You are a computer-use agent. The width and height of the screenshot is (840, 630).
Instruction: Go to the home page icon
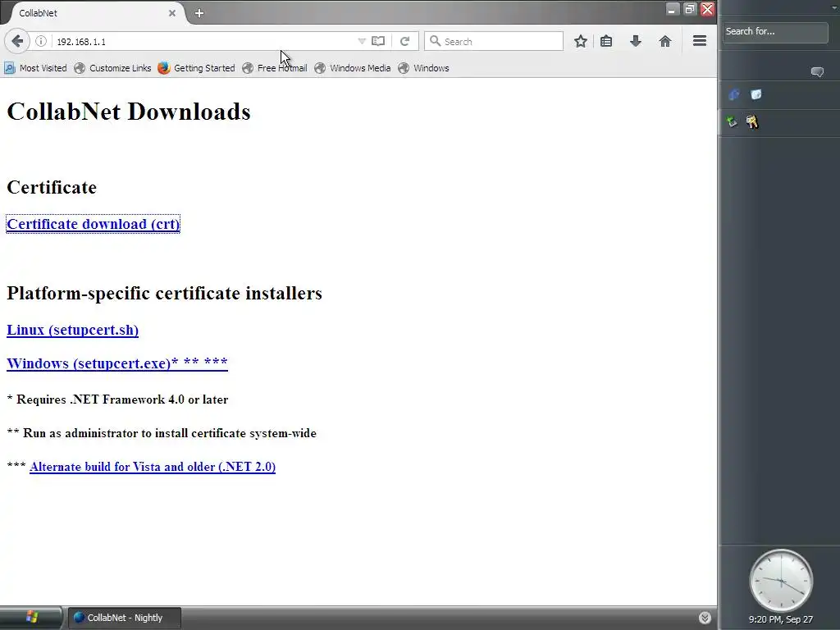[x=665, y=41]
